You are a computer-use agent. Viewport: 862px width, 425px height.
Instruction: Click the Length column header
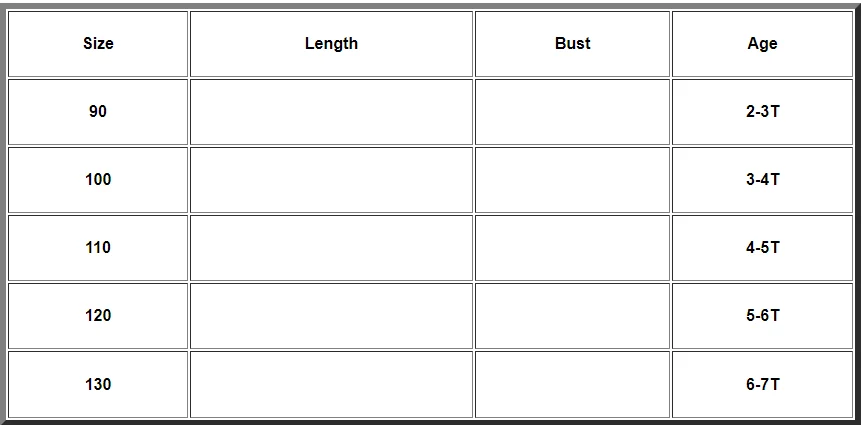click(x=331, y=44)
